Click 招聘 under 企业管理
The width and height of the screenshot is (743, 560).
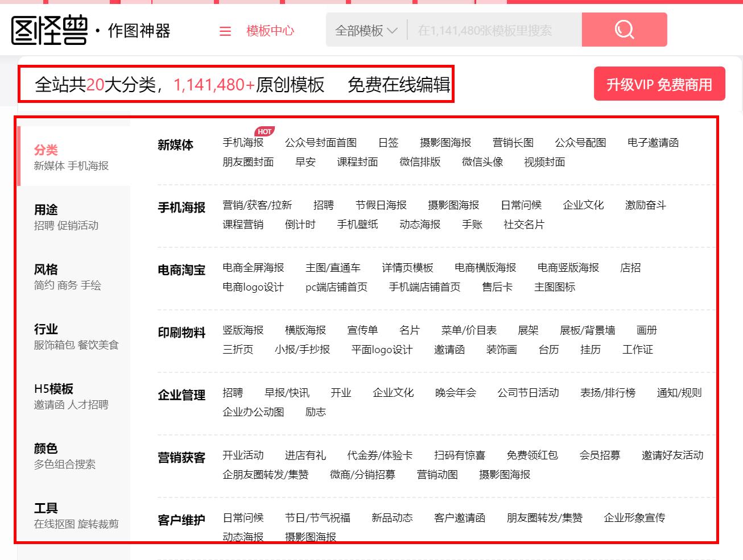(x=235, y=393)
